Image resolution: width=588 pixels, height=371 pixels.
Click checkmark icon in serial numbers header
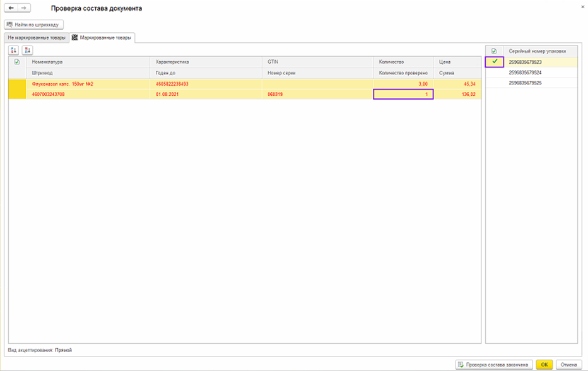click(x=494, y=50)
